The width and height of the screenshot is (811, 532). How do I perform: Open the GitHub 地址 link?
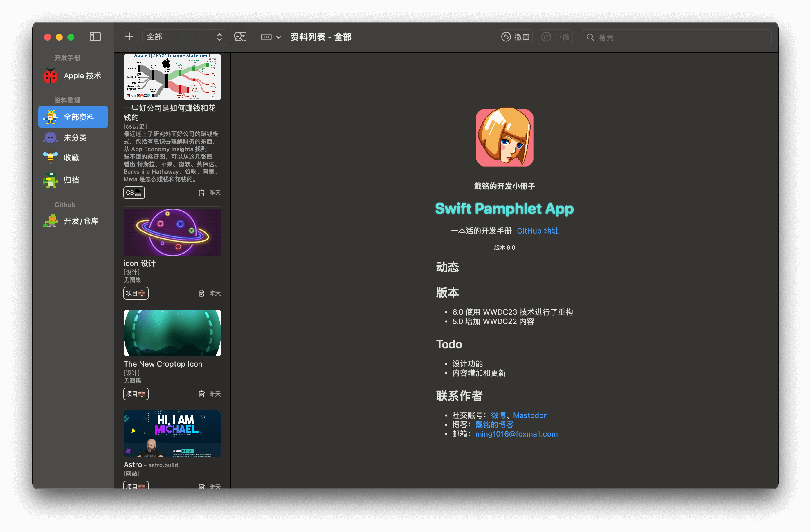point(538,231)
